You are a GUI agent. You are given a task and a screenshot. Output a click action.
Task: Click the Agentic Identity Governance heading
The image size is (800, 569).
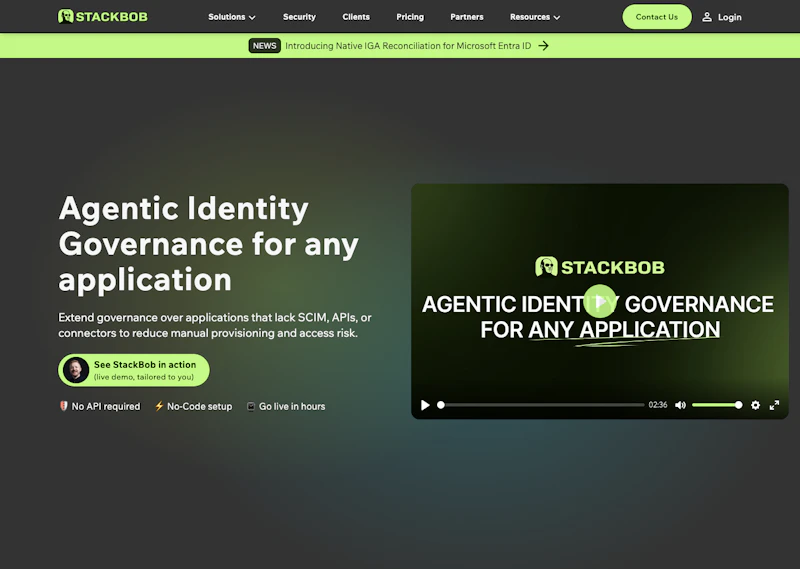point(208,244)
